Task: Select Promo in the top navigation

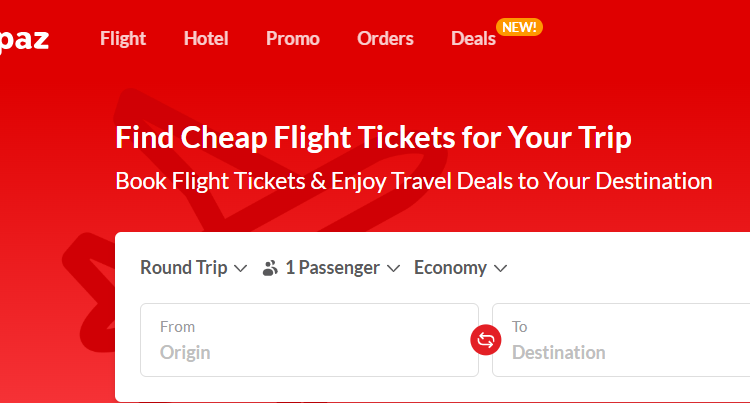Action: click(293, 39)
